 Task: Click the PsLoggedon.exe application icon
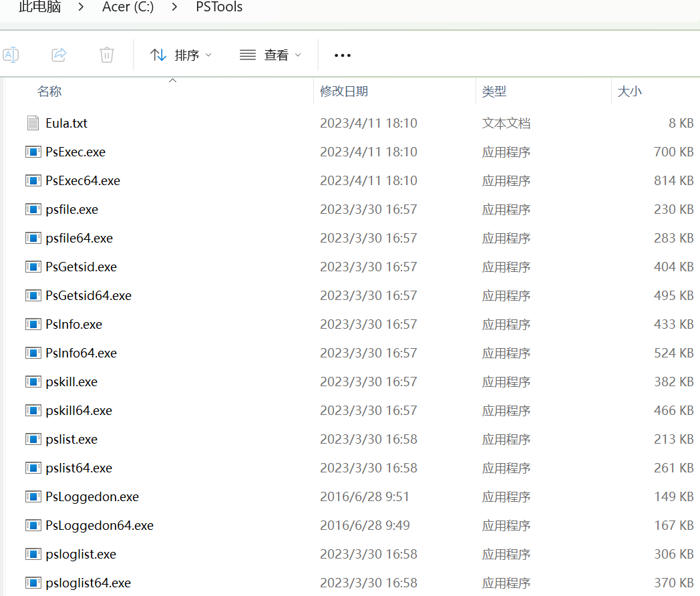pyautogui.click(x=33, y=496)
